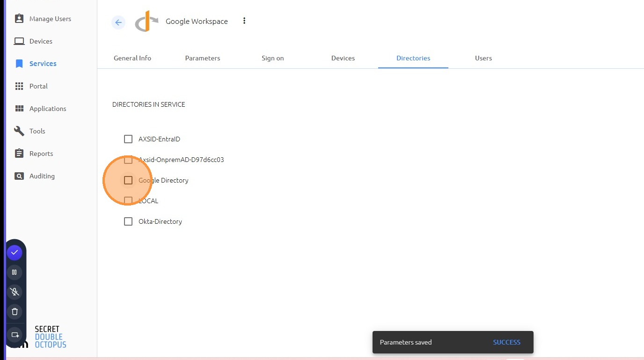Click the Okta-Directory label

pyautogui.click(x=160, y=221)
